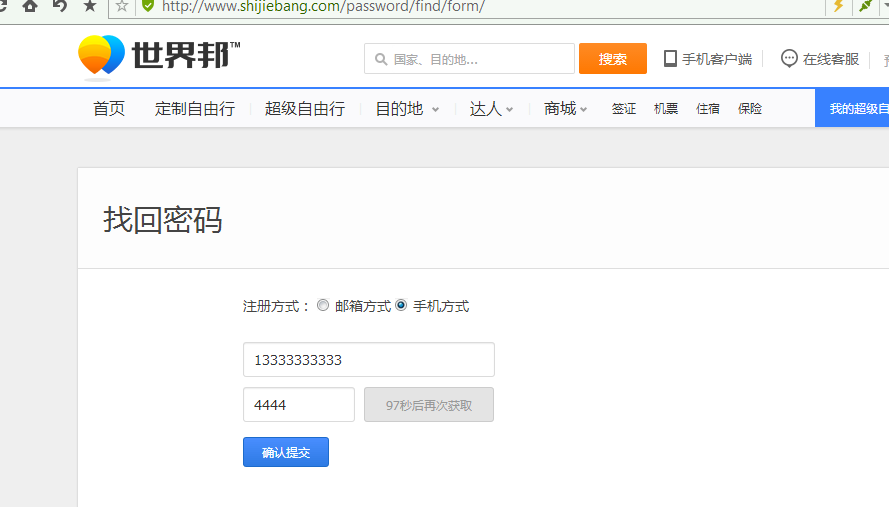Click the green shield security icon

point(148,6)
